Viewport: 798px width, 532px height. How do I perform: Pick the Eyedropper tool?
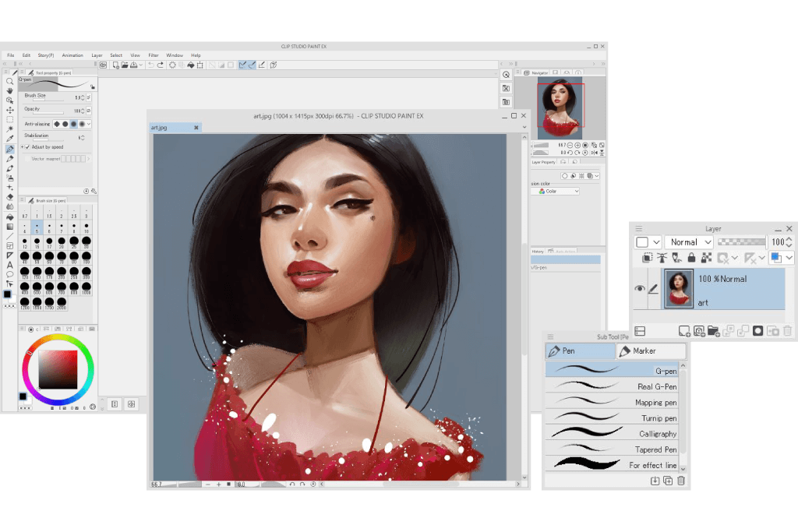pos(10,139)
